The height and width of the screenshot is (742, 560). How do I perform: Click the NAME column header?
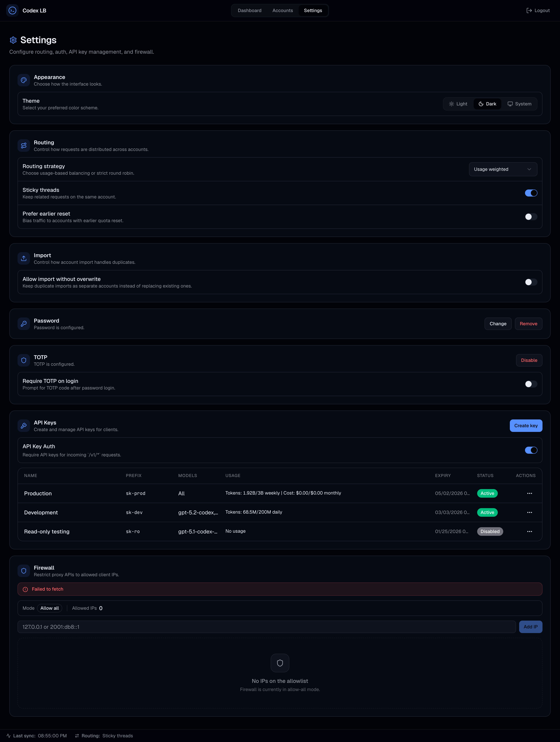tap(31, 476)
